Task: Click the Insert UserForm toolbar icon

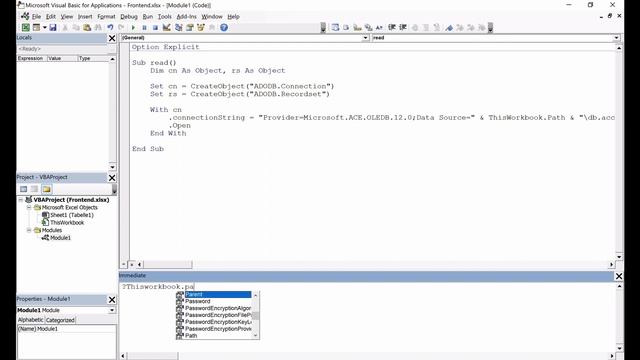Action: pos(36,27)
